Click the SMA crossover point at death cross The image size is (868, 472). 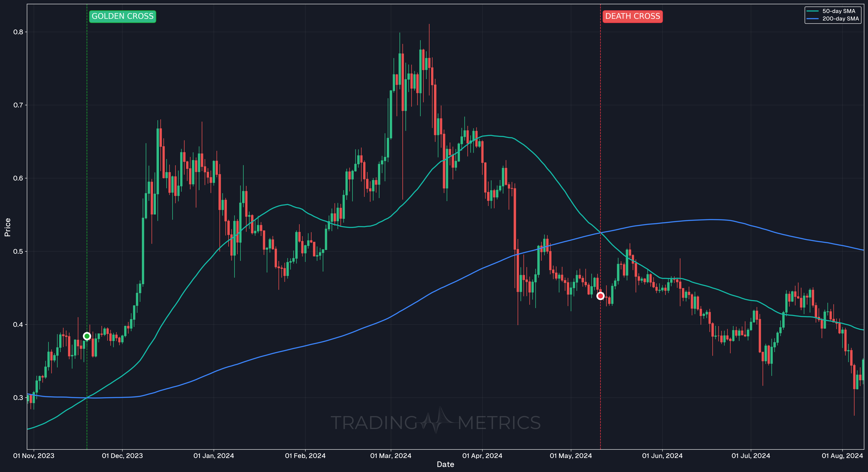[600, 233]
